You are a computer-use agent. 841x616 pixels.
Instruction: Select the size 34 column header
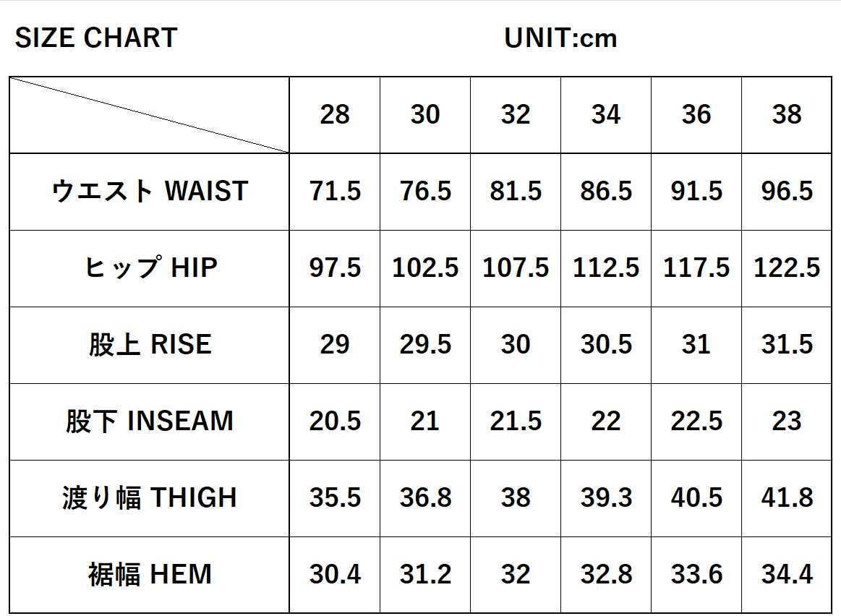tap(606, 115)
